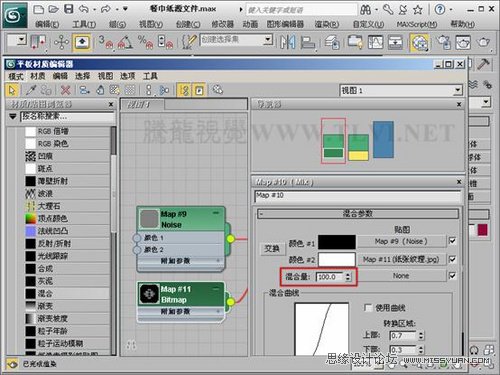
Task: Save the file with floppy icon
Action: pos(68,9)
